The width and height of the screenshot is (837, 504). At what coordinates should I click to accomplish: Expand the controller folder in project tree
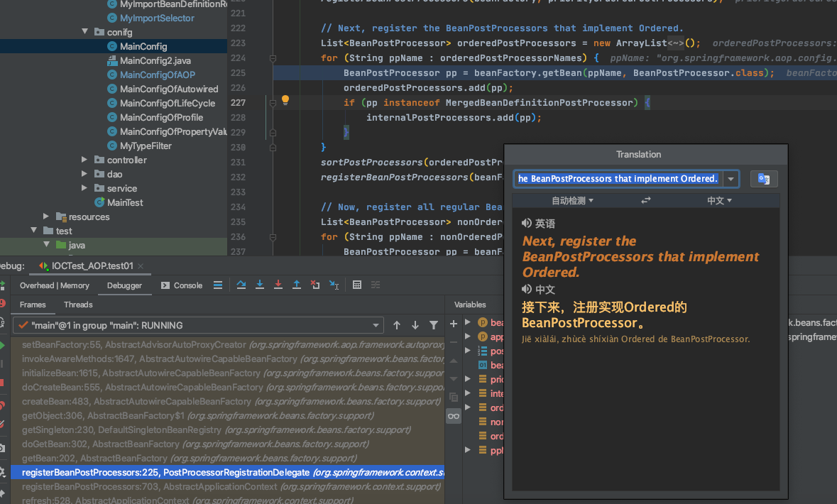click(84, 160)
